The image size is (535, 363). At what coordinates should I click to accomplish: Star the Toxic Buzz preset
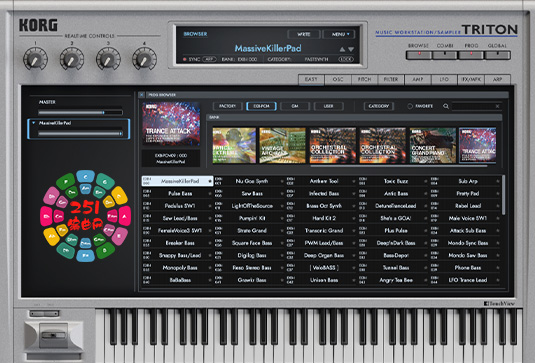[425, 181]
